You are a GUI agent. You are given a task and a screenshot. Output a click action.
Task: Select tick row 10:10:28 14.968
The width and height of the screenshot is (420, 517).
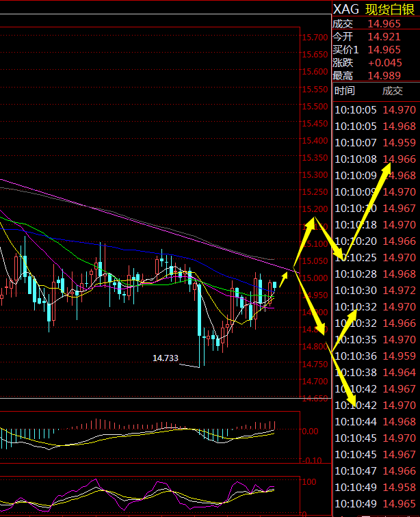[x=376, y=274]
